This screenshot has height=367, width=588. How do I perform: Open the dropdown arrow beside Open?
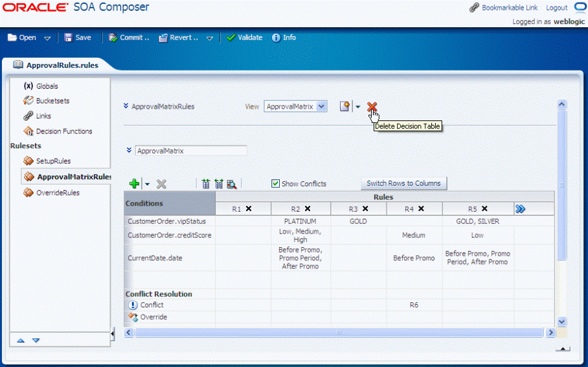47,38
